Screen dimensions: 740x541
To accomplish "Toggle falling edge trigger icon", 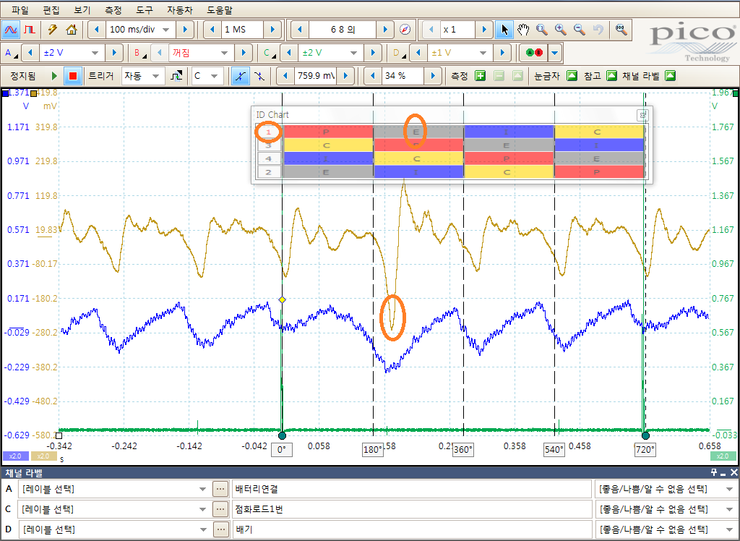I will [259, 76].
